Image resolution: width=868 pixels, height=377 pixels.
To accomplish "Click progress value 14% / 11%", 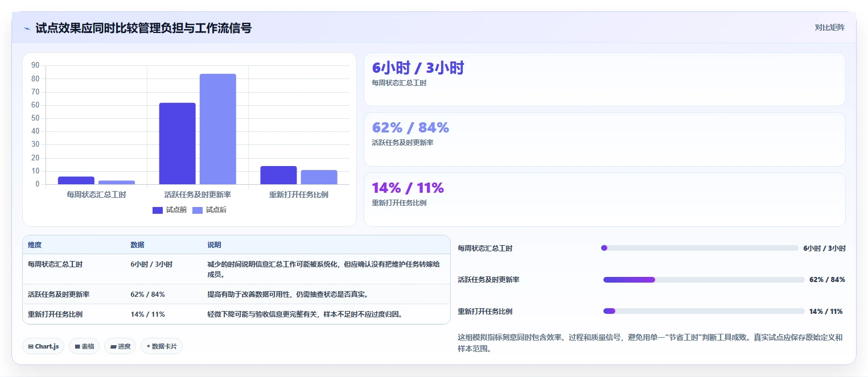I will click(826, 312).
